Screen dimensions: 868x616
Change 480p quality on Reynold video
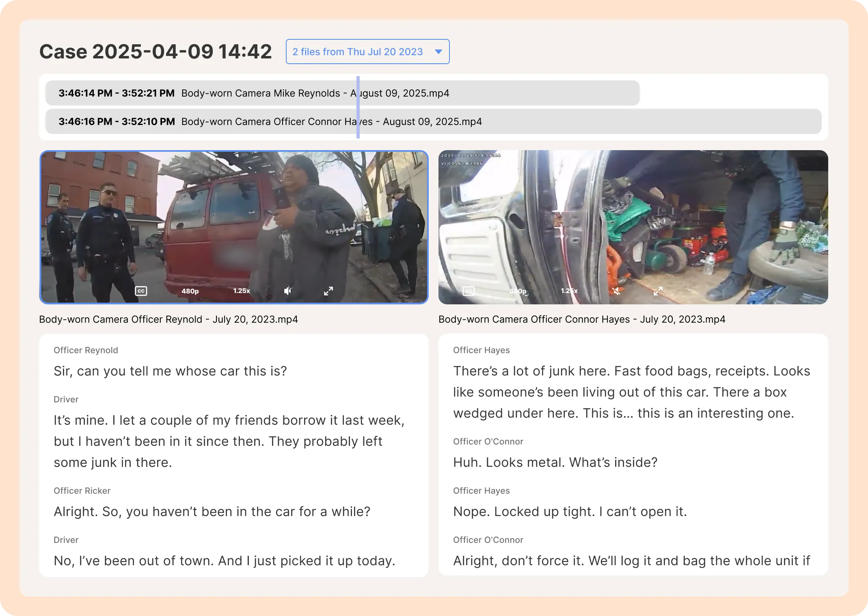pyautogui.click(x=190, y=291)
